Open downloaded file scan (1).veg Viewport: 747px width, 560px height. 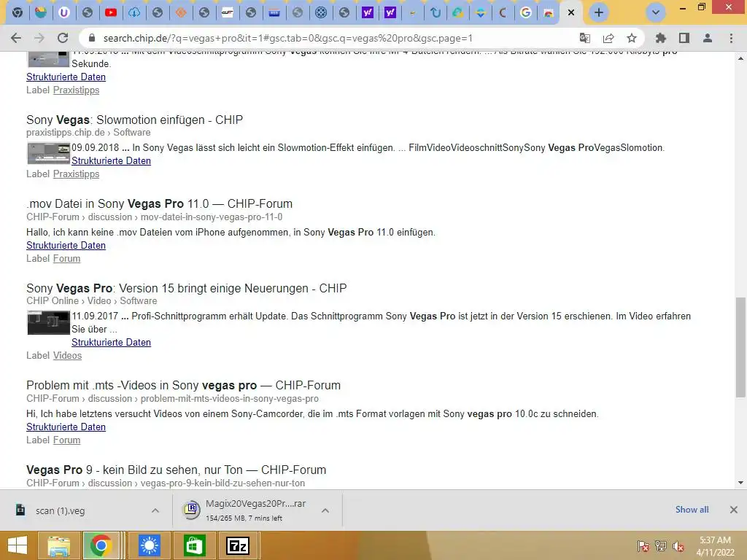pyautogui.click(x=60, y=510)
